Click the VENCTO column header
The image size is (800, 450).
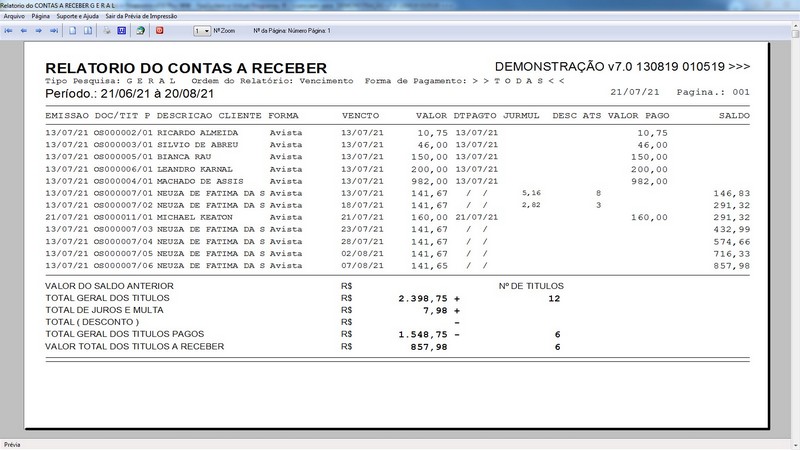pyautogui.click(x=361, y=116)
